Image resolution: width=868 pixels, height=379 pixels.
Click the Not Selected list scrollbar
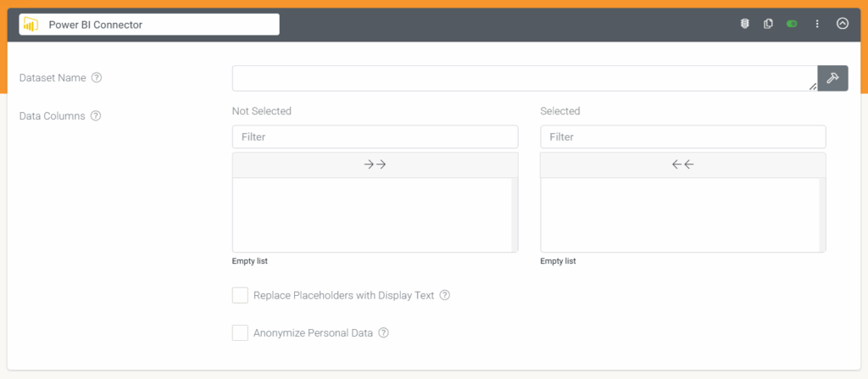click(515, 215)
